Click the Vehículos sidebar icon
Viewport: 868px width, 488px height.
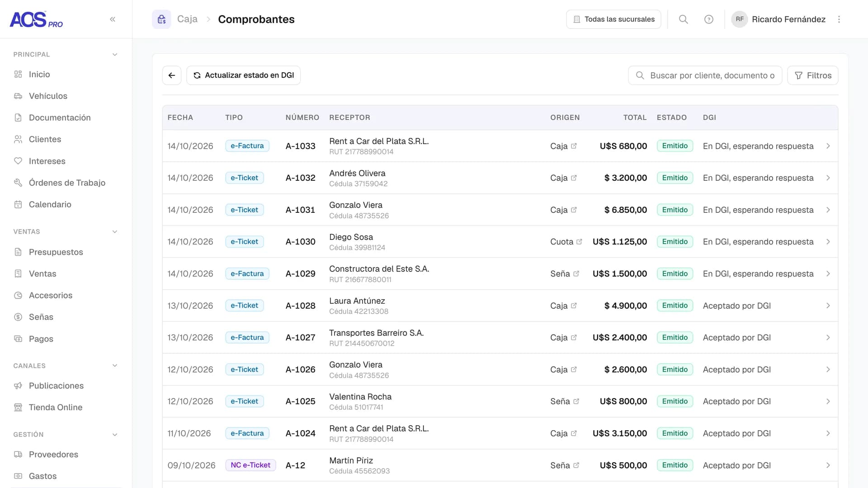(18, 96)
